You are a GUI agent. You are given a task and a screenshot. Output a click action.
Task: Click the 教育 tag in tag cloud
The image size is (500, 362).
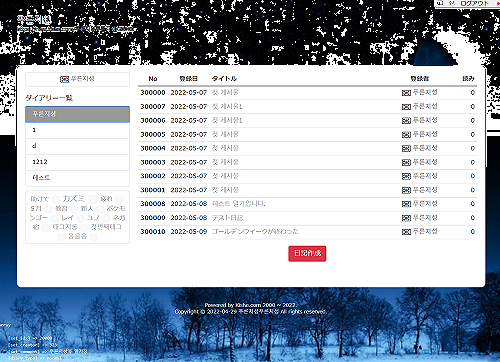click(x=61, y=209)
